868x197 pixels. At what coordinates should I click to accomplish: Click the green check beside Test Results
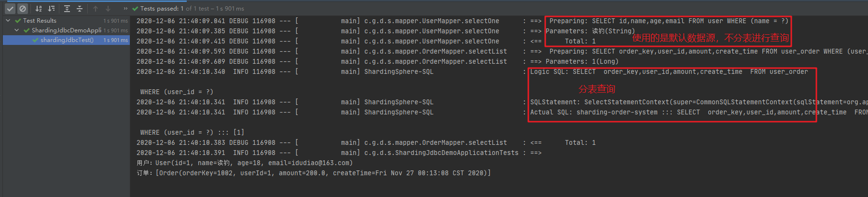(18, 21)
